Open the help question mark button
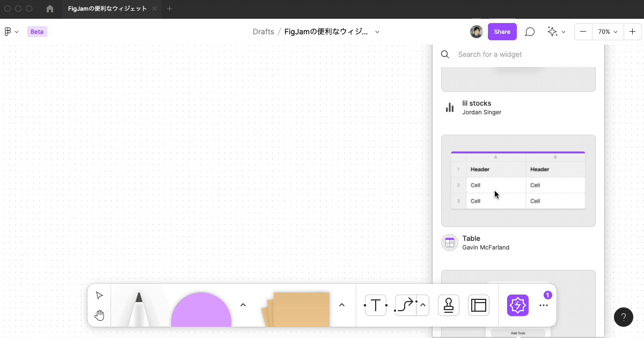Screen dimensions: 644x338 [x=624, y=317]
